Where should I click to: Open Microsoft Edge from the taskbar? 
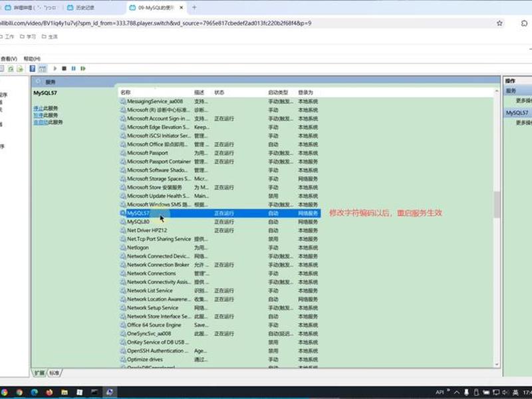[x=35, y=392]
